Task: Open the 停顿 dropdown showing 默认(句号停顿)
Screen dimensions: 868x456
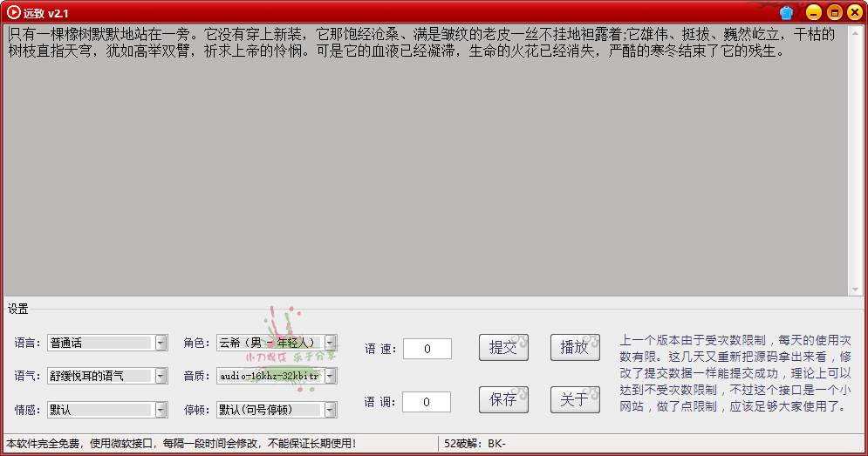Action: [331, 409]
